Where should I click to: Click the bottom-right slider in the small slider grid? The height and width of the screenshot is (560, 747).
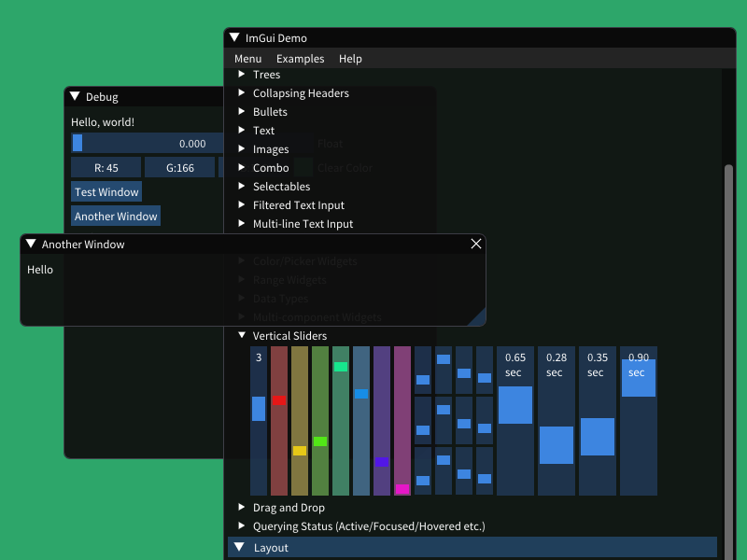(485, 471)
